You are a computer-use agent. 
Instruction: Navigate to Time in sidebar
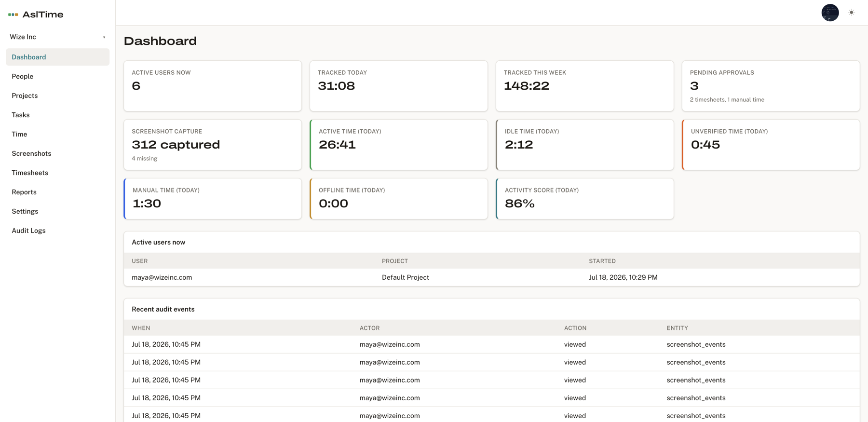[57, 134]
